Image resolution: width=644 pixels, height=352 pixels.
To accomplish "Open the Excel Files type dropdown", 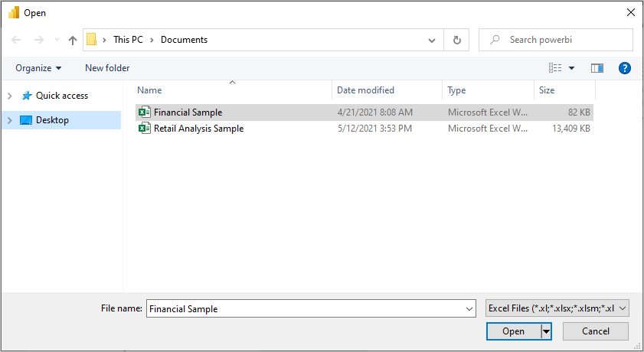I will click(x=557, y=308).
